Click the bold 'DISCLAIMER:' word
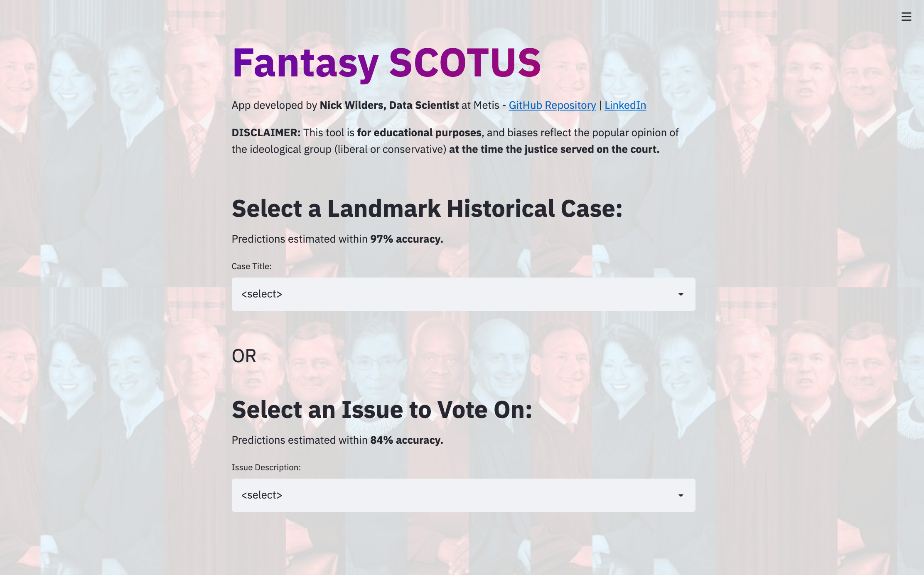924x575 pixels. coord(266,133)
